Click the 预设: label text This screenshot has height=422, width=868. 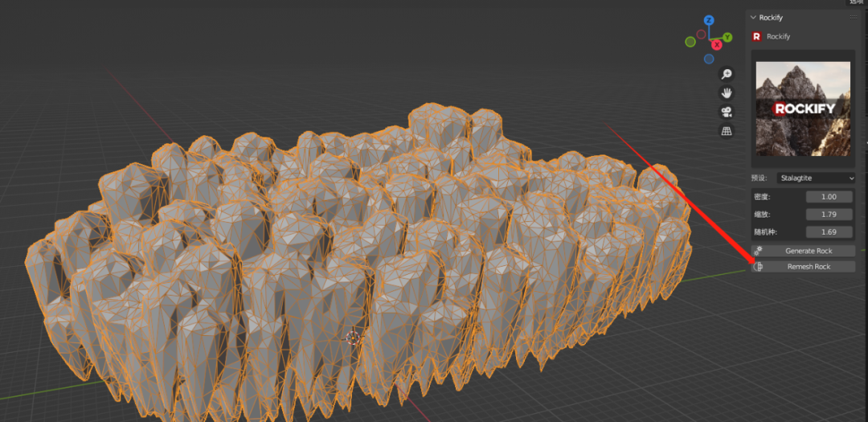coord(759,178)
